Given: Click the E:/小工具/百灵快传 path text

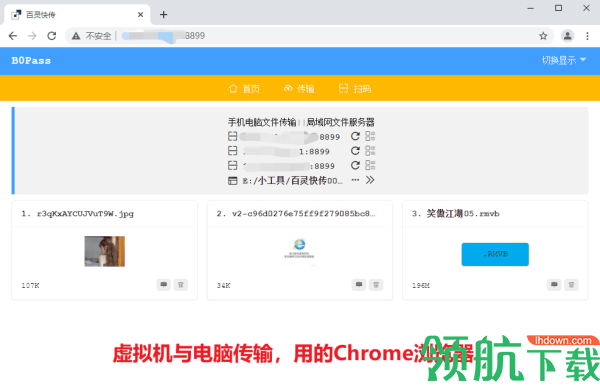Looking at the screenshot, I should 293,181.
